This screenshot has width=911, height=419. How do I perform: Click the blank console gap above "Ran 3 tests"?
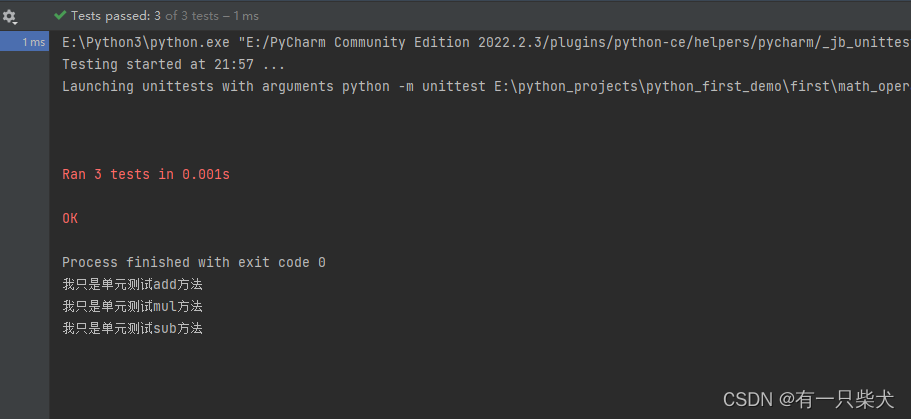480,131
